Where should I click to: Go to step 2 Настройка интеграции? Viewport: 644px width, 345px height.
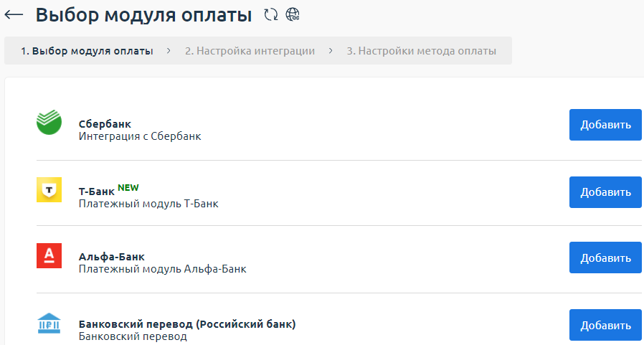pos(250,51)
